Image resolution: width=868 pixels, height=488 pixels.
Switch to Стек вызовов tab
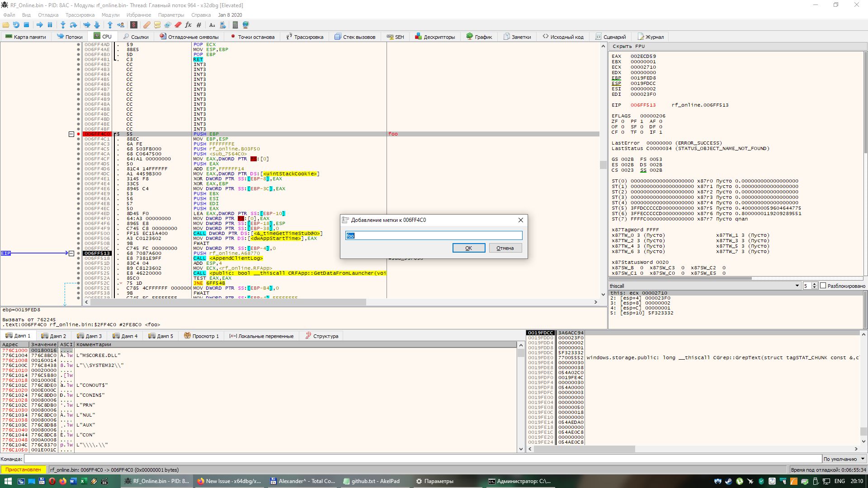355,37
